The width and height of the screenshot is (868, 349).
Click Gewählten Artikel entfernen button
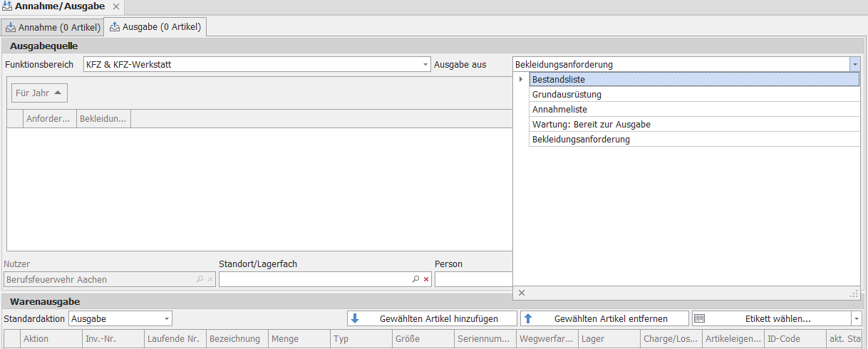604,319
